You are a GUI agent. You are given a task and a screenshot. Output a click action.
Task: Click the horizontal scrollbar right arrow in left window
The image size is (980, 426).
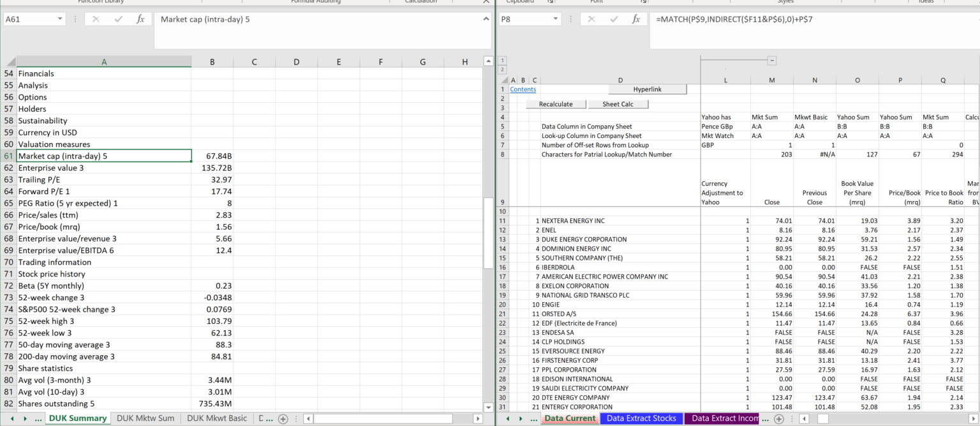coord(478,418)
